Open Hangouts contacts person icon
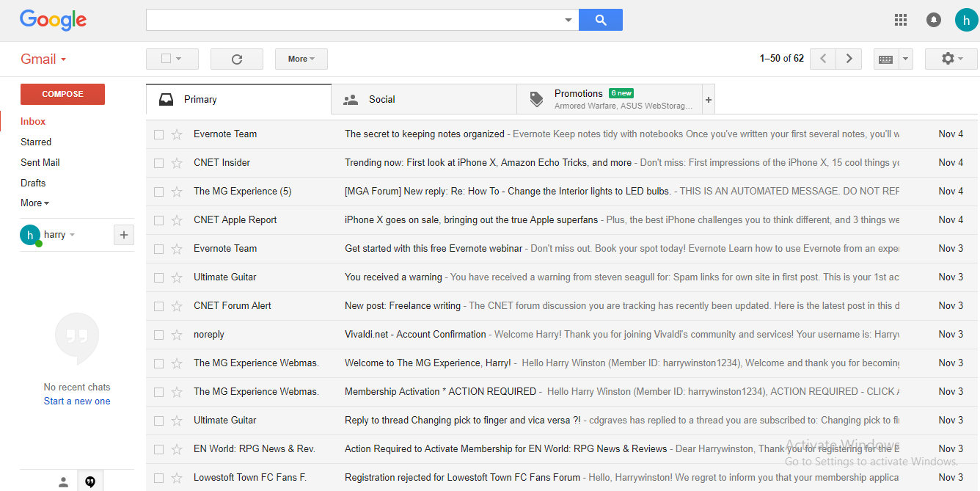The width and height of the screenshot is (980, 491). (x=64, y=481)
